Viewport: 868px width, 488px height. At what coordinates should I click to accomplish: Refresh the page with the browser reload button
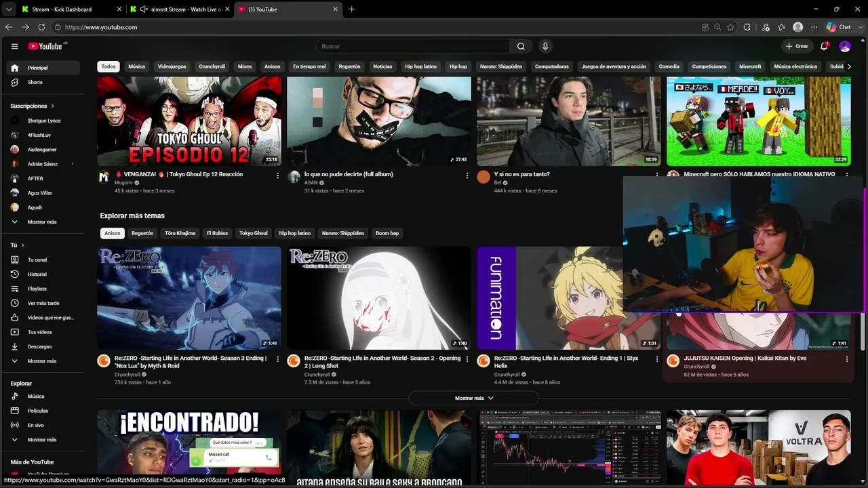pos(41,27)
